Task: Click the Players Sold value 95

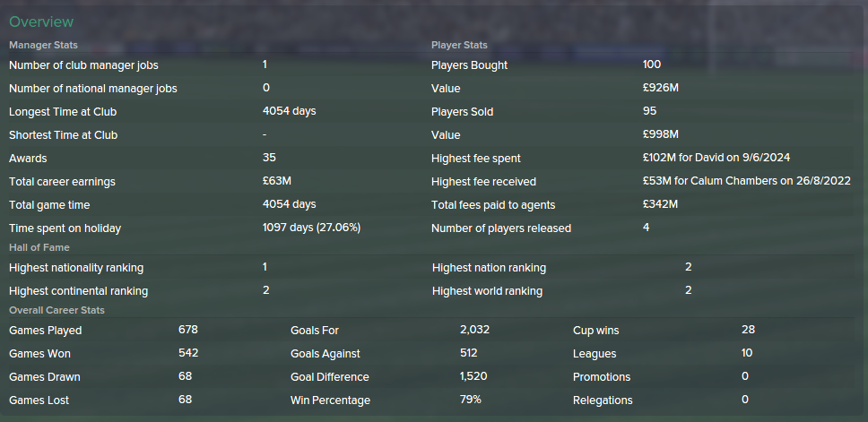Action: click(x=649, y=110)
